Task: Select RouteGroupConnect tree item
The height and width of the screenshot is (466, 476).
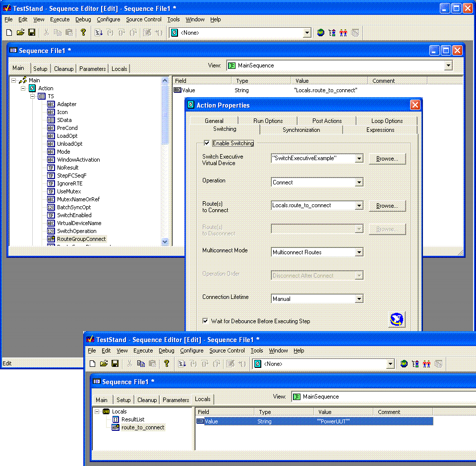Action: click(81, 239)
